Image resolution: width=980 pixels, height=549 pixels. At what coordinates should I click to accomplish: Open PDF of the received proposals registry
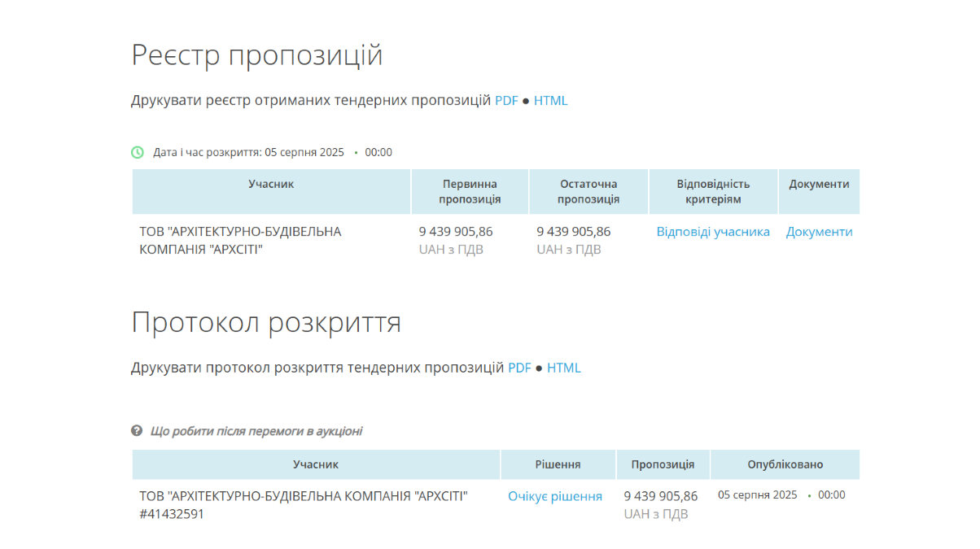pyautogui.click(x=506, y=101)
